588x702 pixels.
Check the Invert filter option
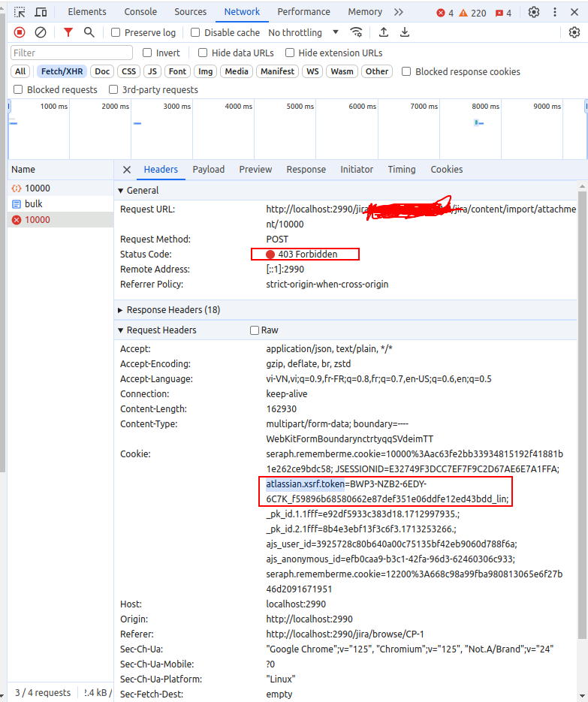click(147, 53)
